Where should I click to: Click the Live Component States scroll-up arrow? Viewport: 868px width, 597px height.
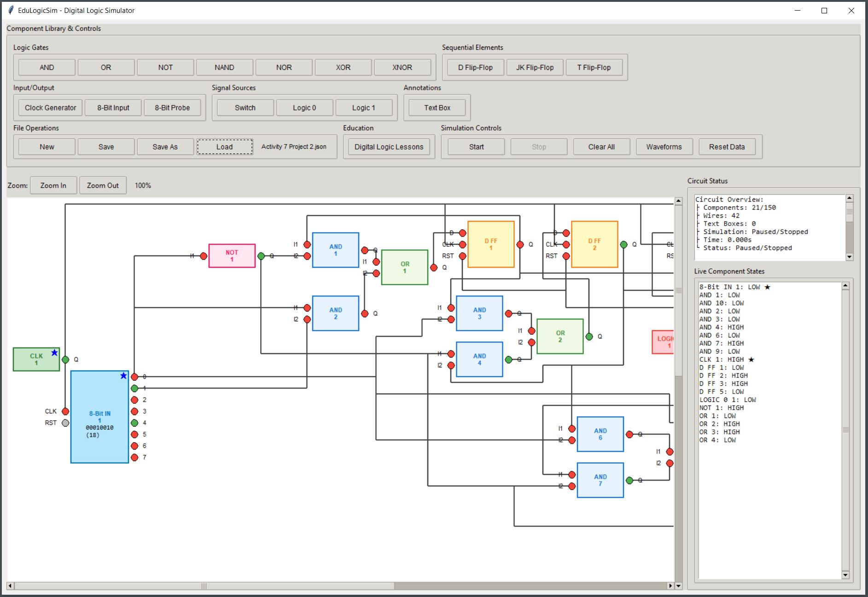point(845,286)
